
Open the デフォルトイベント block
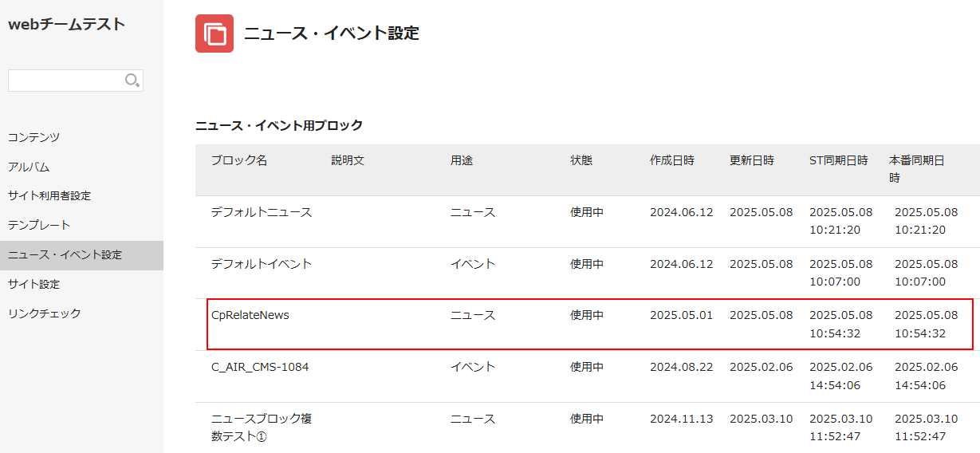click(261, 264)
